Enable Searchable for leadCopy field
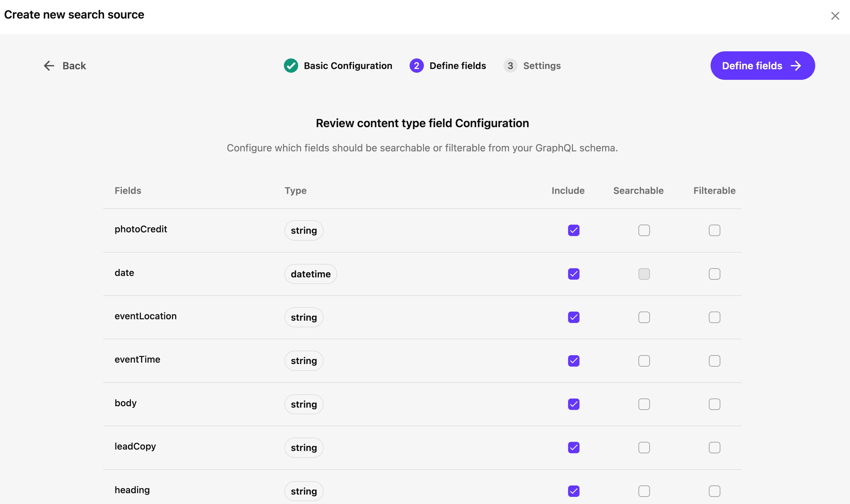The image size is (850, 504). tap(644, 448)
